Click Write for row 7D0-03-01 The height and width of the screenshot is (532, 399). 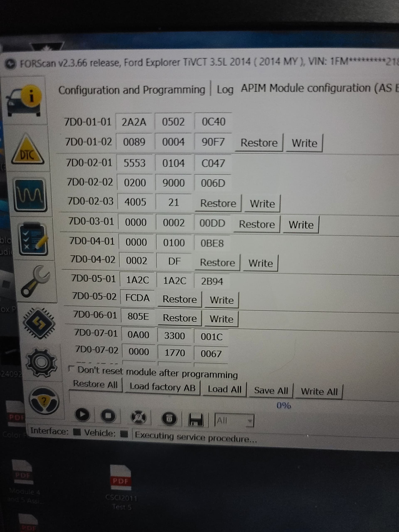[301, 225]
